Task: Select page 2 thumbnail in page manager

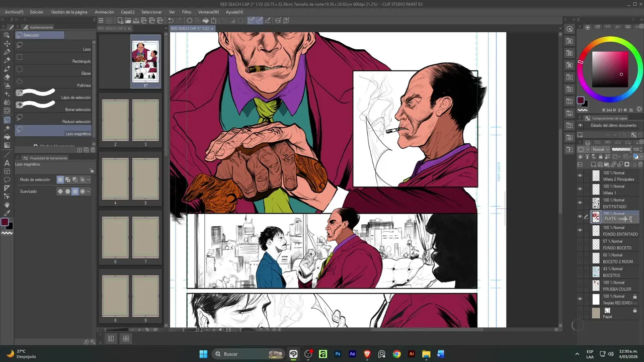Action: [115, 120]
